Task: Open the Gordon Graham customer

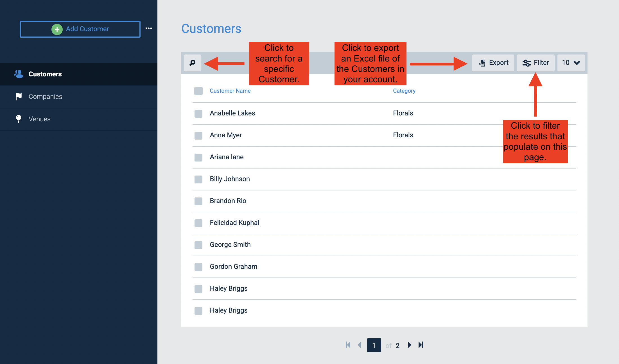Action: pyautogui.click(x=234, y=267)
